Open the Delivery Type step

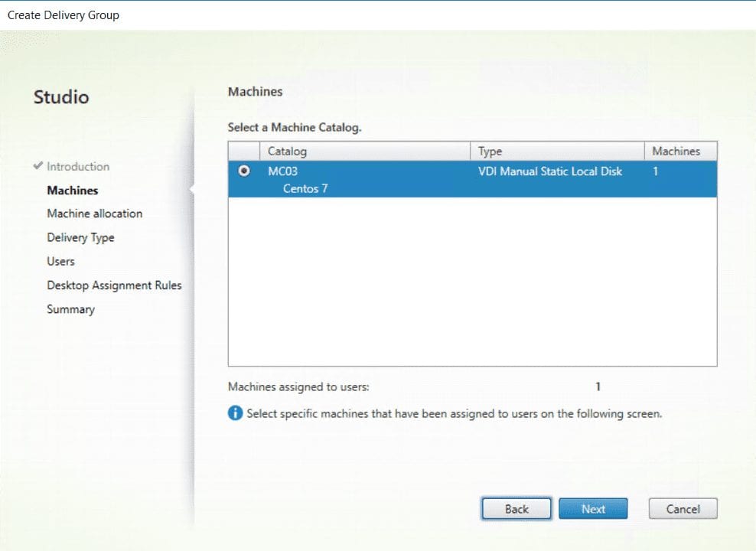[x=80, y=237]
